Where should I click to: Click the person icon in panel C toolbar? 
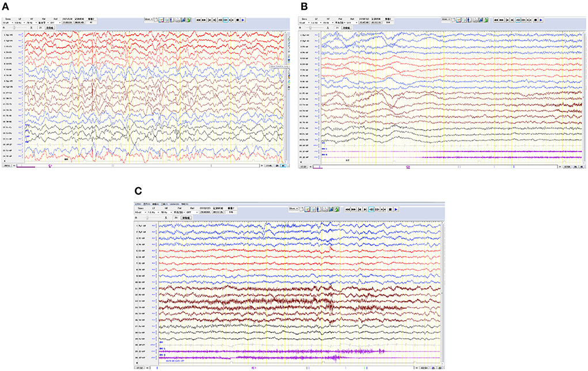tap(318, 209)
